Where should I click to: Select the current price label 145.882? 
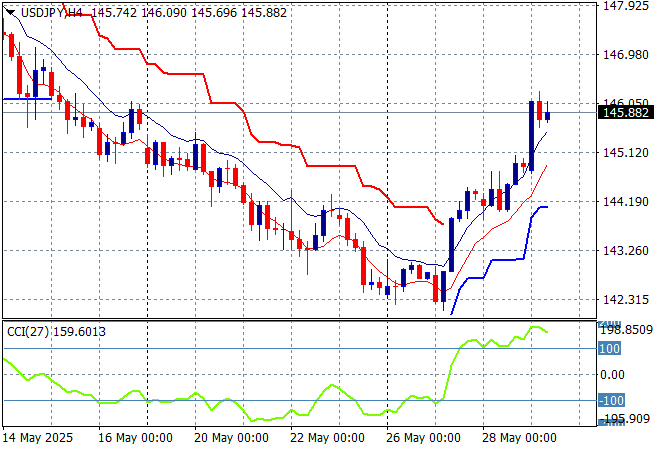[x=626, y=113]
